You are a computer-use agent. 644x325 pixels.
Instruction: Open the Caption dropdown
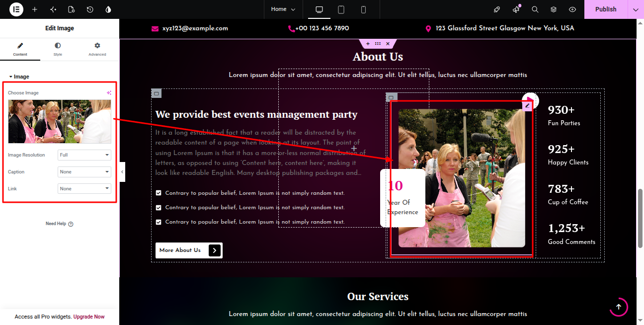pos(84,172)
